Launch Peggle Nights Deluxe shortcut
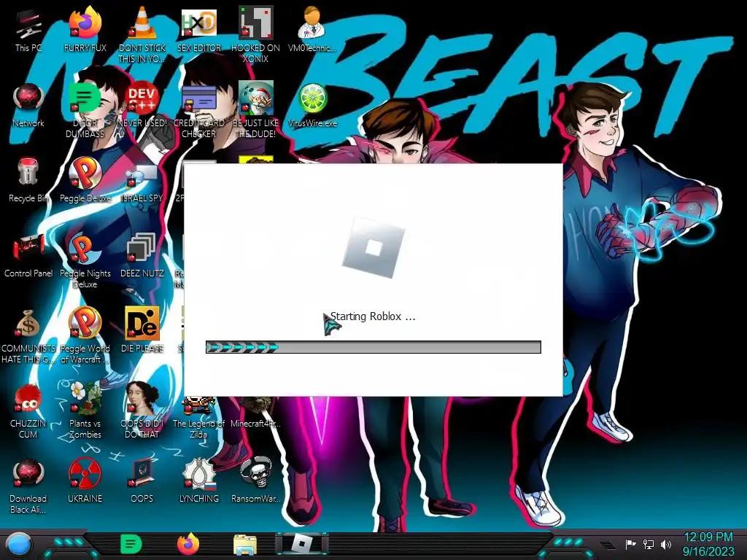Image resolution: width=747 pixels, height=560 pixels. pyautogui.click(x=85, y=260)
